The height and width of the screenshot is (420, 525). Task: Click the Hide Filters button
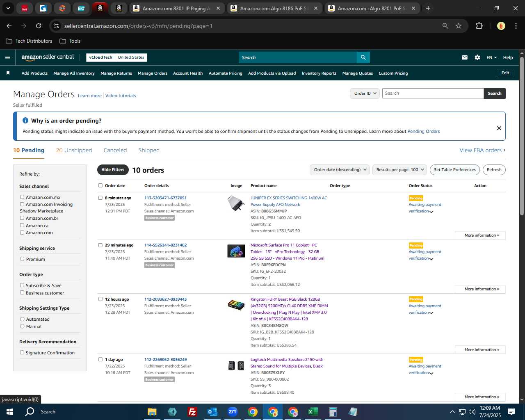point(113,170)
